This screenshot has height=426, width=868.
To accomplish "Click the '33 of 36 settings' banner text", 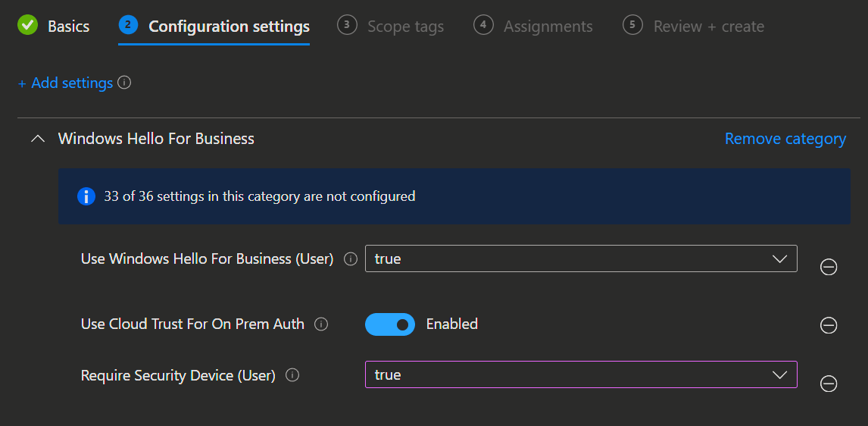I will 260,196.
